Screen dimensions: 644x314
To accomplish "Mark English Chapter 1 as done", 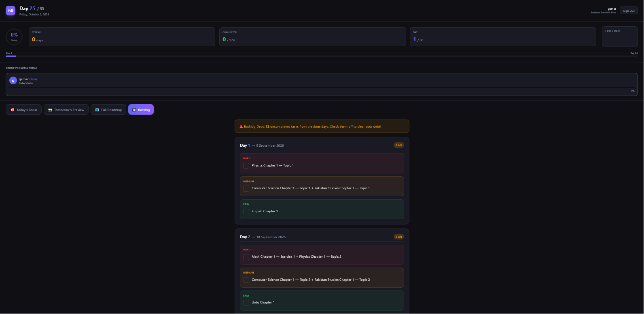I will click(x=246, y=211).
